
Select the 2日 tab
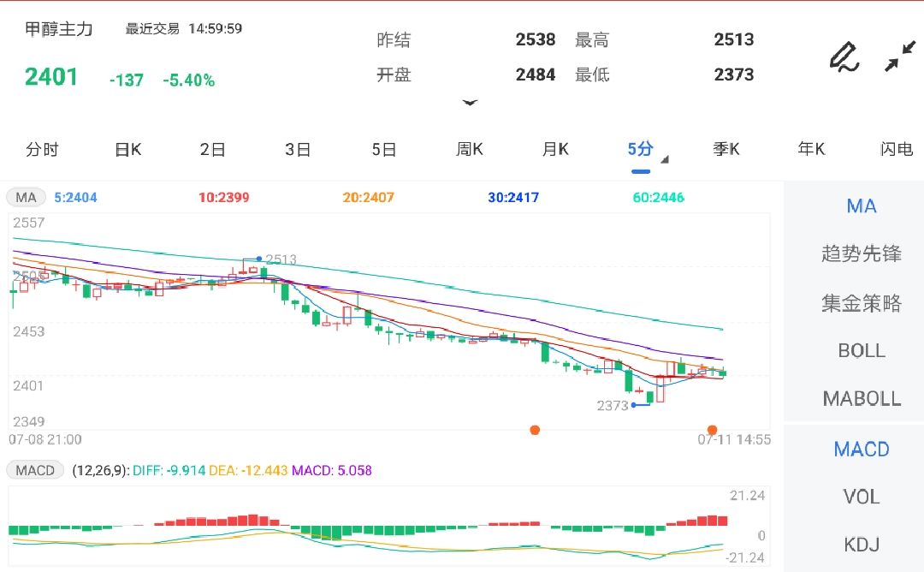213,149
